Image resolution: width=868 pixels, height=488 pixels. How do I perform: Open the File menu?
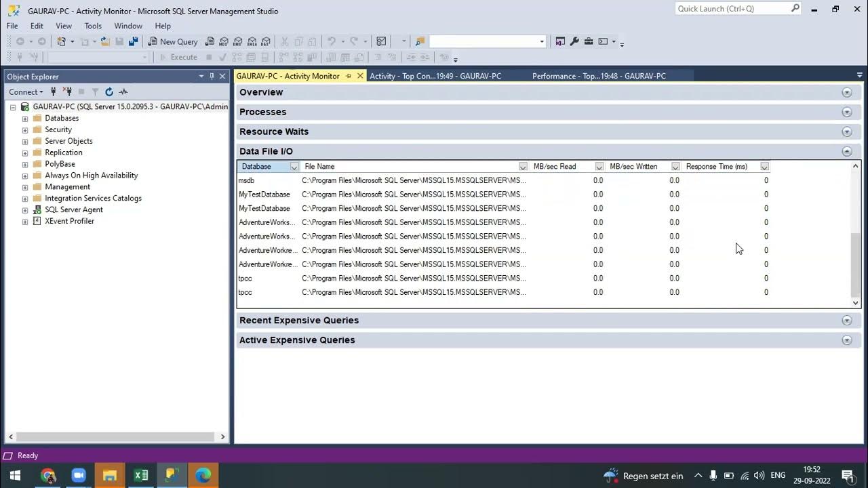12,26
